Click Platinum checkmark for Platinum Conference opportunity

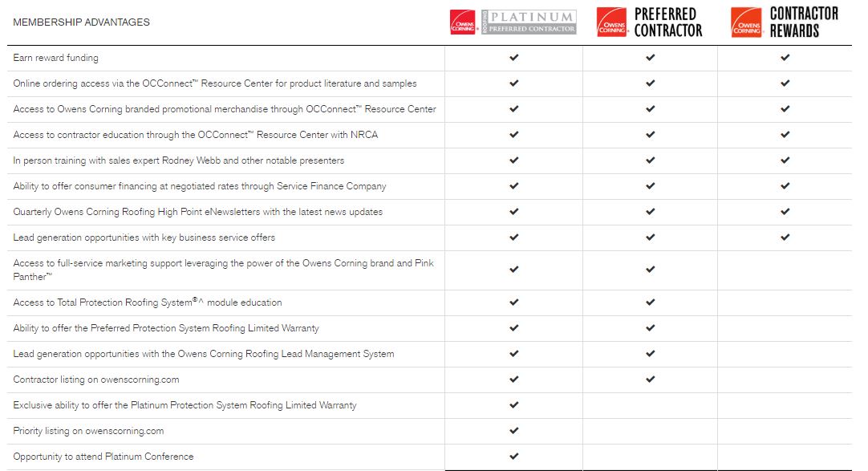(514, 457)
